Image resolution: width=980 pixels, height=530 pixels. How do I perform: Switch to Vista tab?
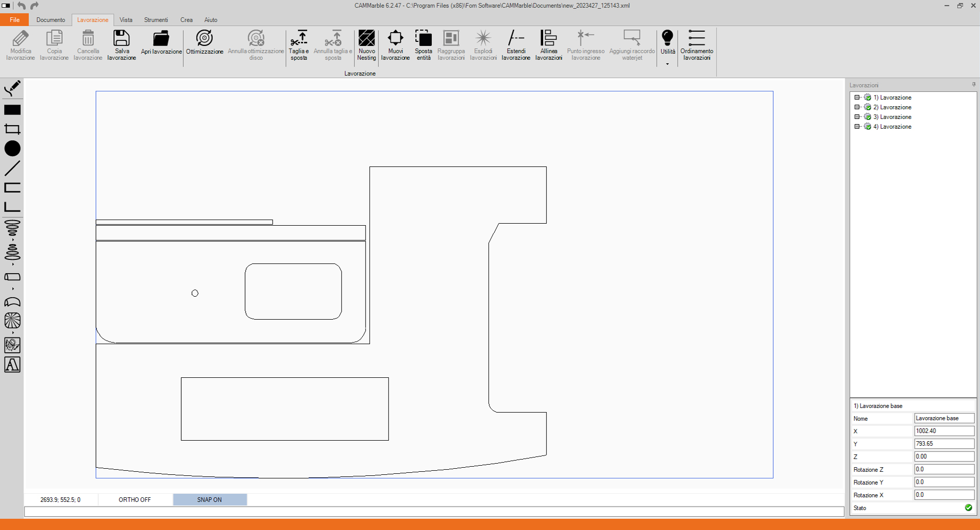tap(126, 20)
